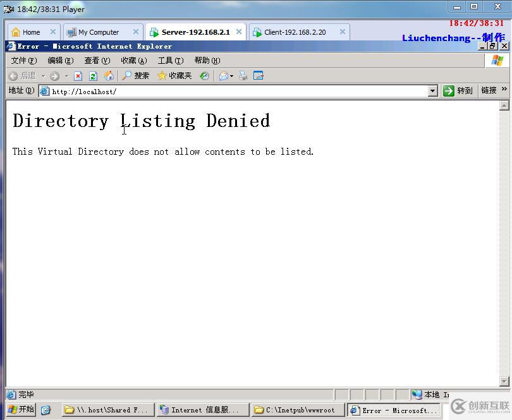Screen dimensions: 512x420
Task: Click the History clock icon
Action: coord(204,76)
